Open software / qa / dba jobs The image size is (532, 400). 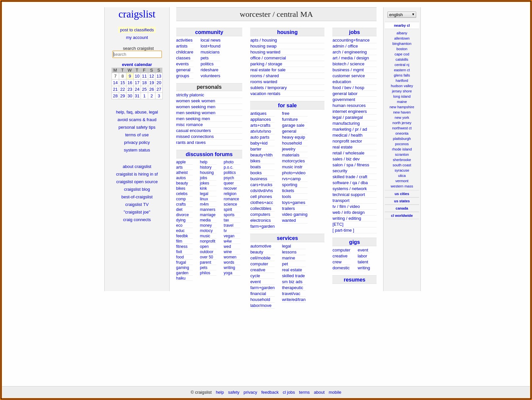coord(350,183)
